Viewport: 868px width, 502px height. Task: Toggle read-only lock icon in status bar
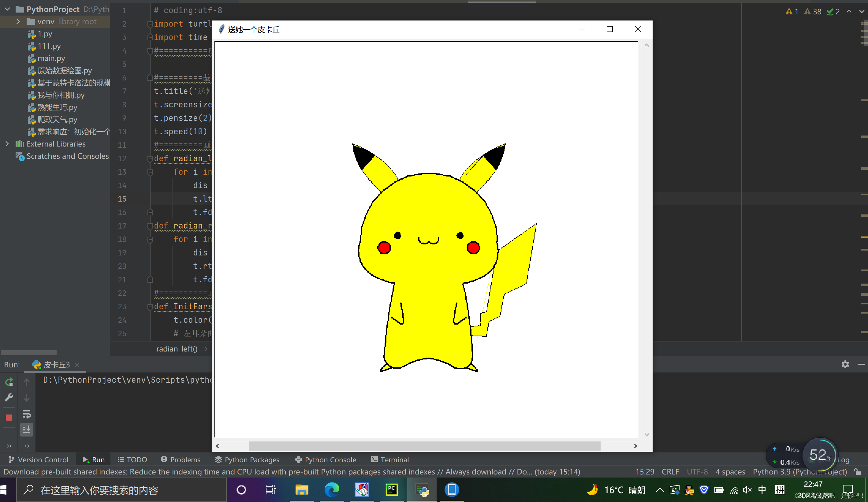pyautogui.click(x=857, y=472)
